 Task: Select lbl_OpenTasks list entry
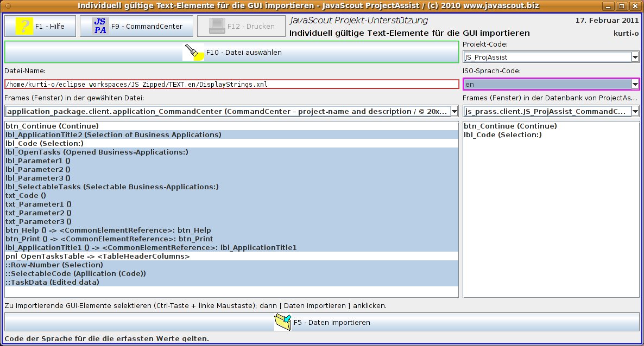(x=97, y=152)
